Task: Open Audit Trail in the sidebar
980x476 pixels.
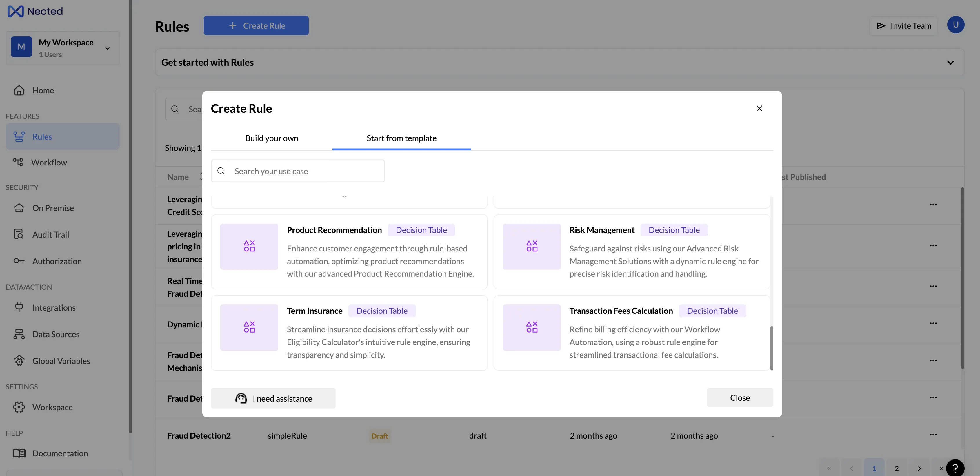Action: pyautogui.click(x=50, y=235)
